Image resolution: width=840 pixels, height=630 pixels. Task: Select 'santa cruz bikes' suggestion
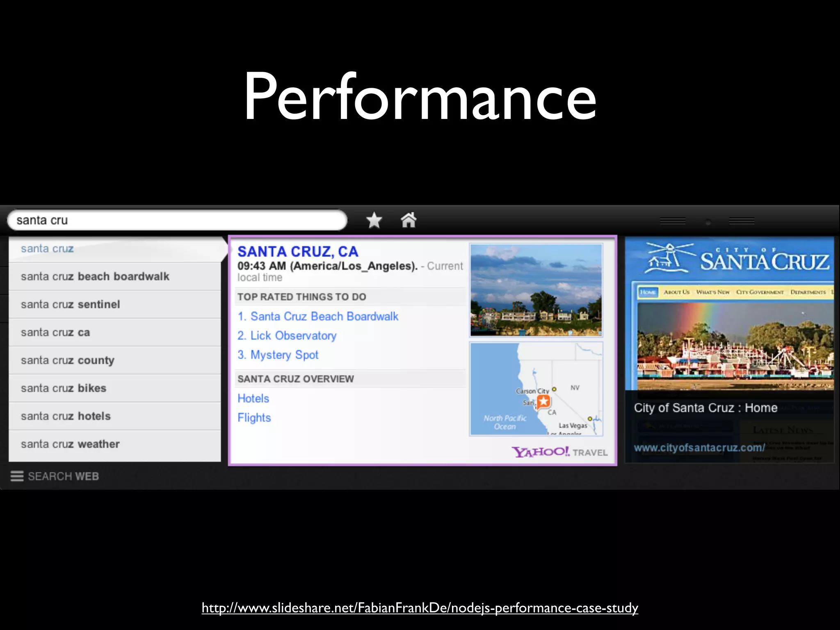point(115,388)
